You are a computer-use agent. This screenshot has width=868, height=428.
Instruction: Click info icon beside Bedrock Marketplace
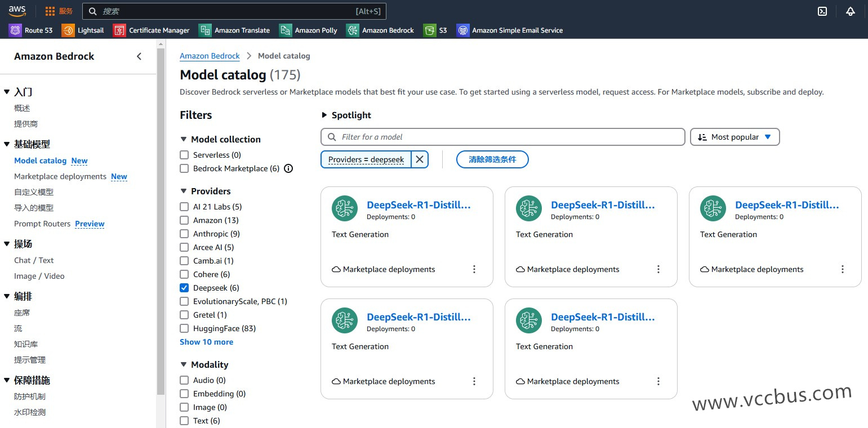point(288,168)
